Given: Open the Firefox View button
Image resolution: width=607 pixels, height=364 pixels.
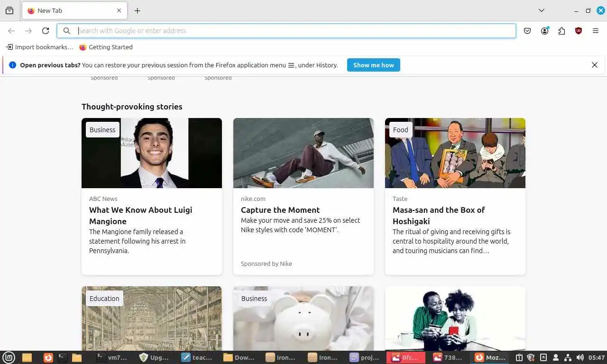Looking at the screenshot, I should click(9, 10).
